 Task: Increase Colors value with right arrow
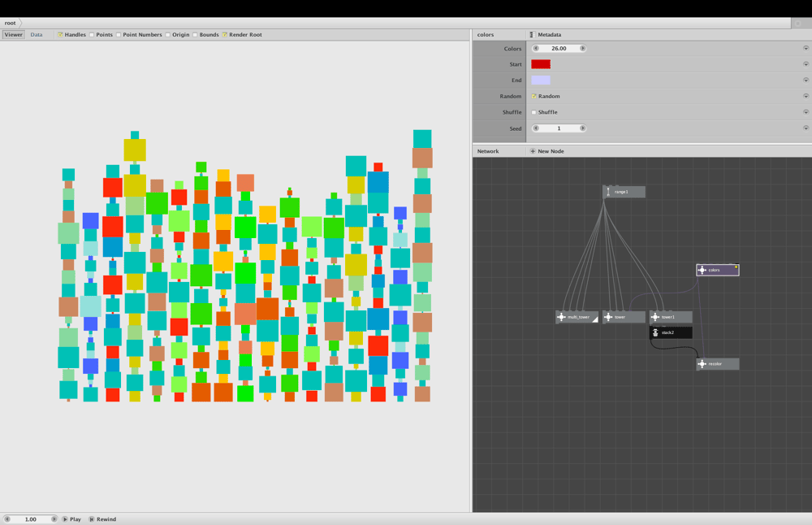pos(582,48)
